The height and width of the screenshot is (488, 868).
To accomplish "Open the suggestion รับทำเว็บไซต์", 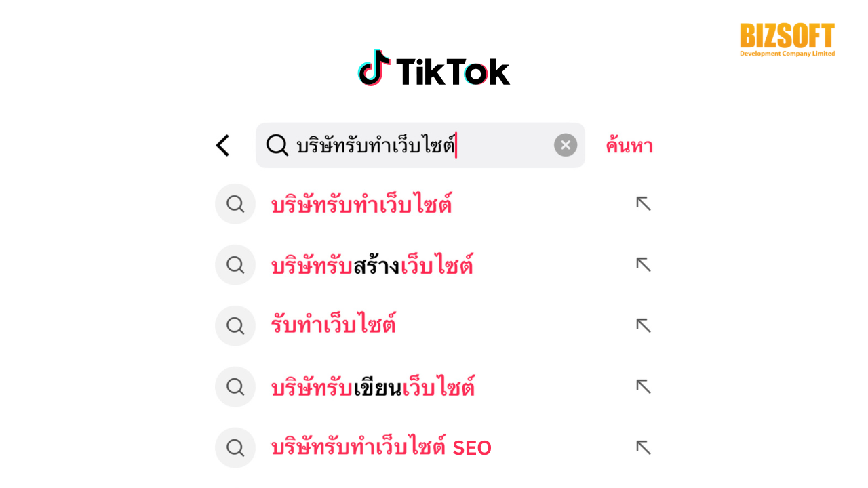I will point(334,325).
